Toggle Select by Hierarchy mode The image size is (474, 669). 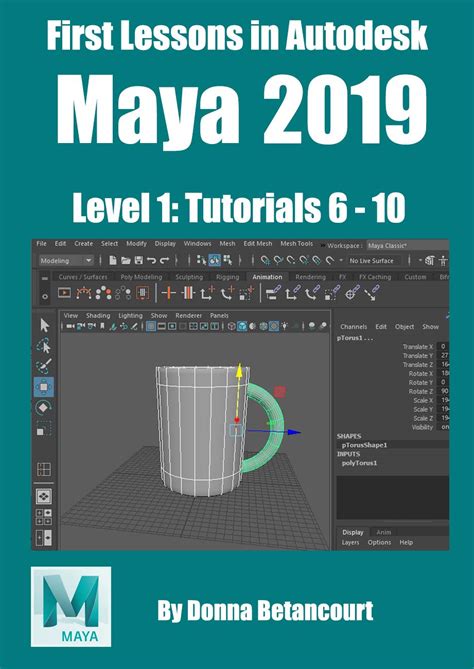point(202,260)
